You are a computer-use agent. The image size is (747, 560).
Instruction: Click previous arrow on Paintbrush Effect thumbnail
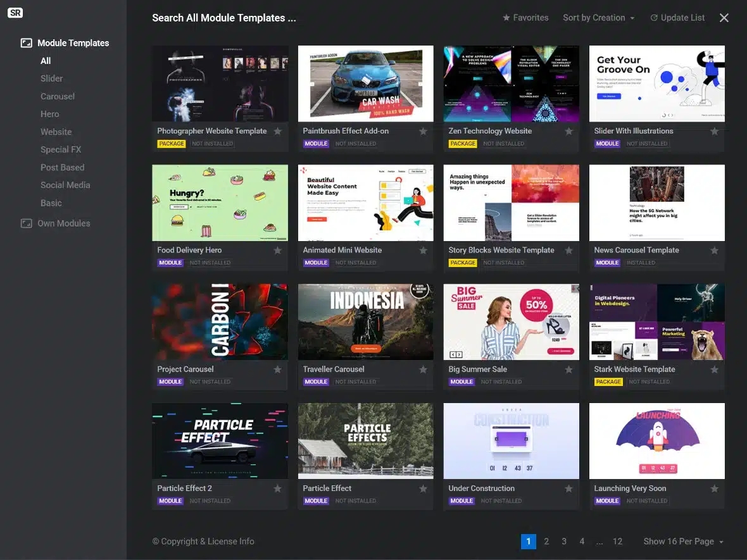click(x=304, y=84)
